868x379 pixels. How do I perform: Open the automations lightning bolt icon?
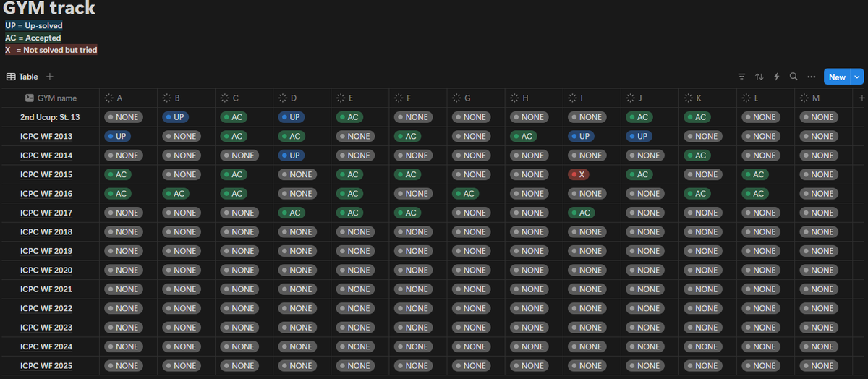click(x=776, y=77)
